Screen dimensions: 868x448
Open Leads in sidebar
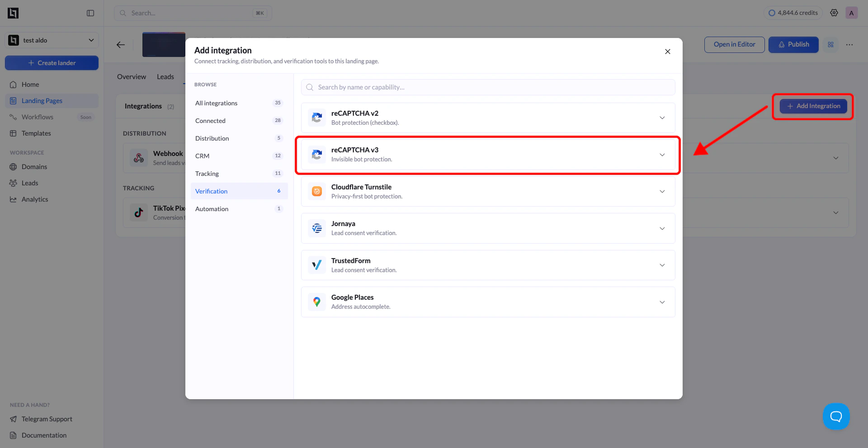(x=52, y=183)
